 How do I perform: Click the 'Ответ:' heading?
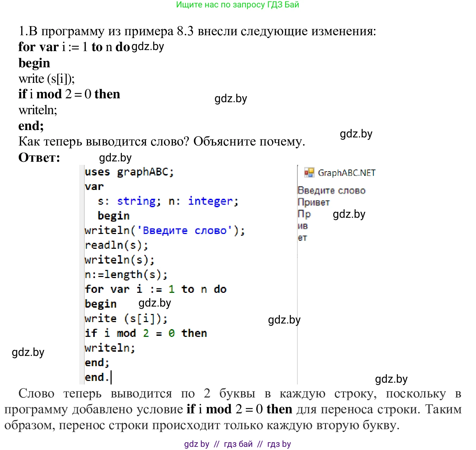[39, 158]
